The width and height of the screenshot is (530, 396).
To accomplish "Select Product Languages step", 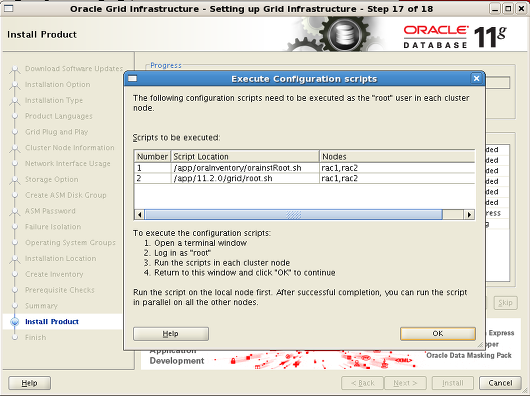I will (58, 116).
